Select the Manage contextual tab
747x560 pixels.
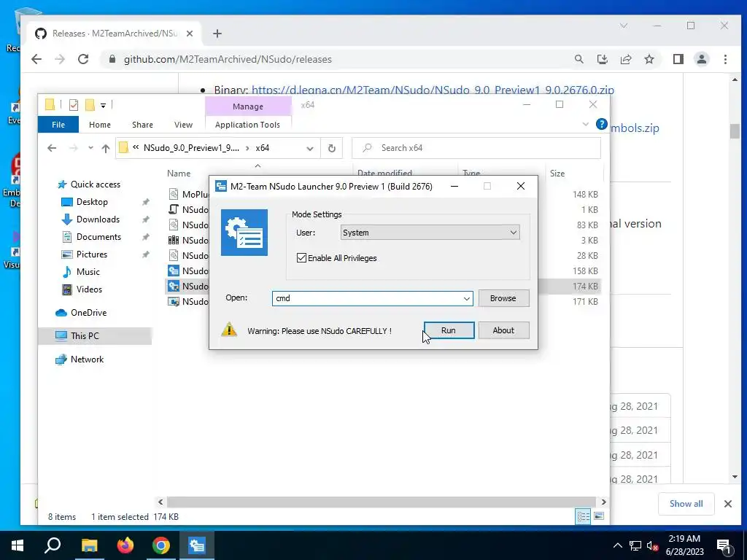[248, 106]
